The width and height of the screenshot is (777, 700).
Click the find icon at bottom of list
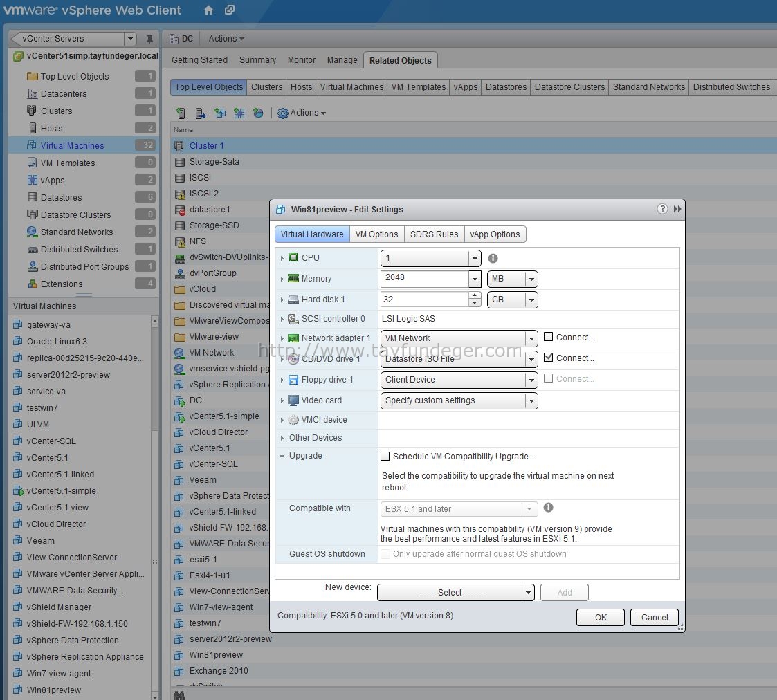tap(179, 695)
